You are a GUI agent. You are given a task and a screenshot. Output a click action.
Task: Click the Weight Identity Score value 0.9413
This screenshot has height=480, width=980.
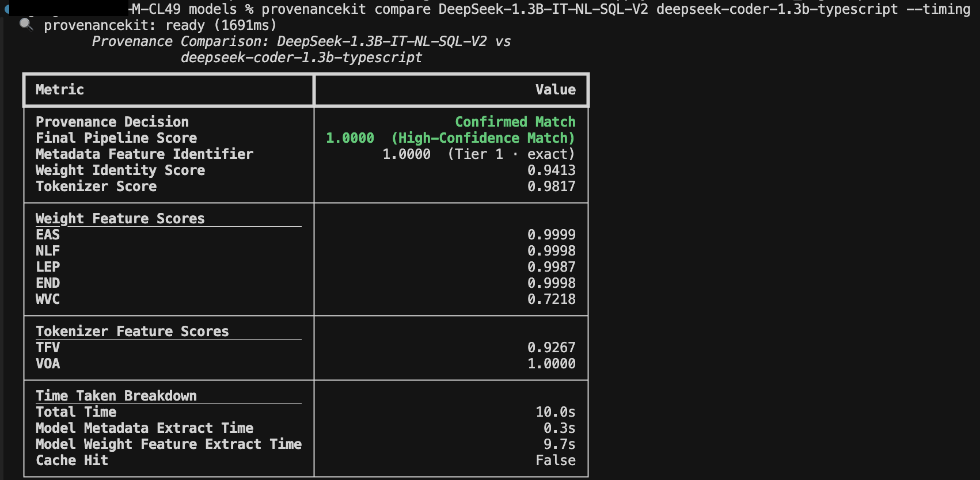pyautogui.click(x=552, y=170)
